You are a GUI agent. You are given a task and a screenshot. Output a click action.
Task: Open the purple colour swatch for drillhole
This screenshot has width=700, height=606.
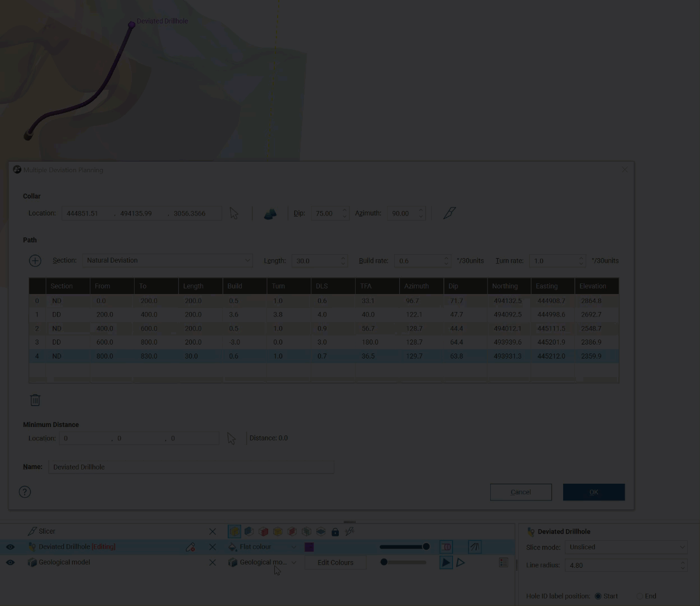point(309,547)
